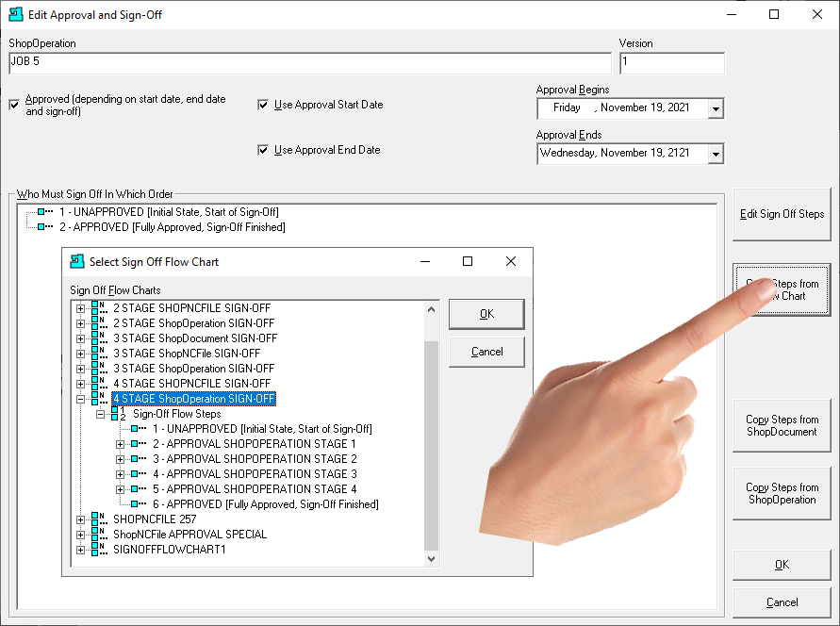The height and width of the screenshot is (626, 840).
Task: Click Copy Steps from ShopDocument button
Action: 782,426
